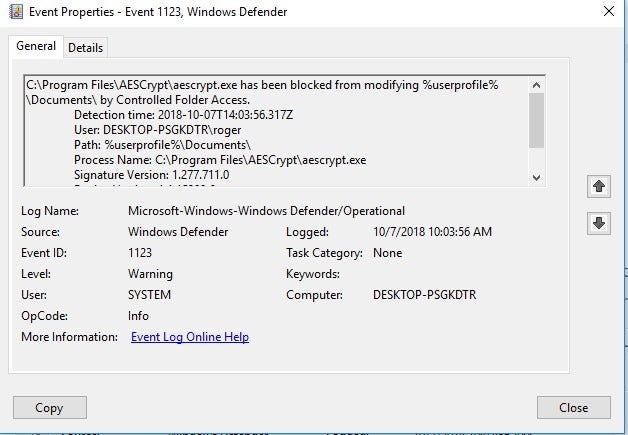Click the 'User: DESKTOP-PSGKDTR\roger' line
This screenshot has height=435, width=628.
tap(157, 130)
